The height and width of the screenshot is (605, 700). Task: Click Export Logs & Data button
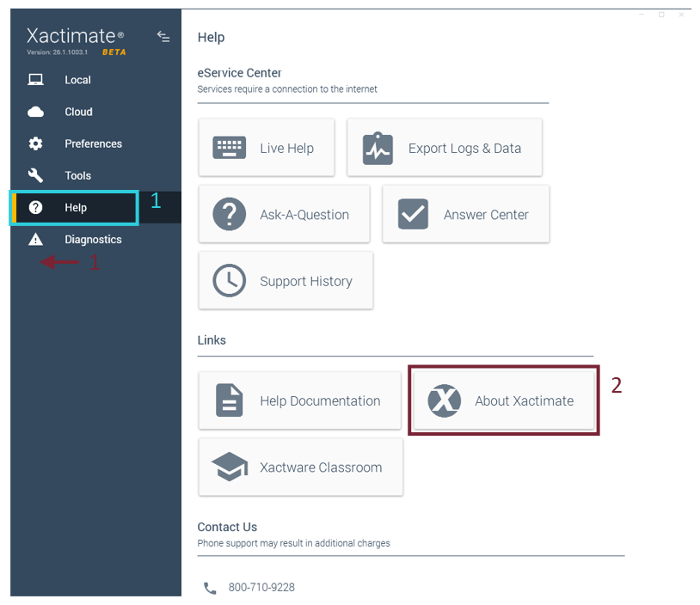tap(445, 148)
